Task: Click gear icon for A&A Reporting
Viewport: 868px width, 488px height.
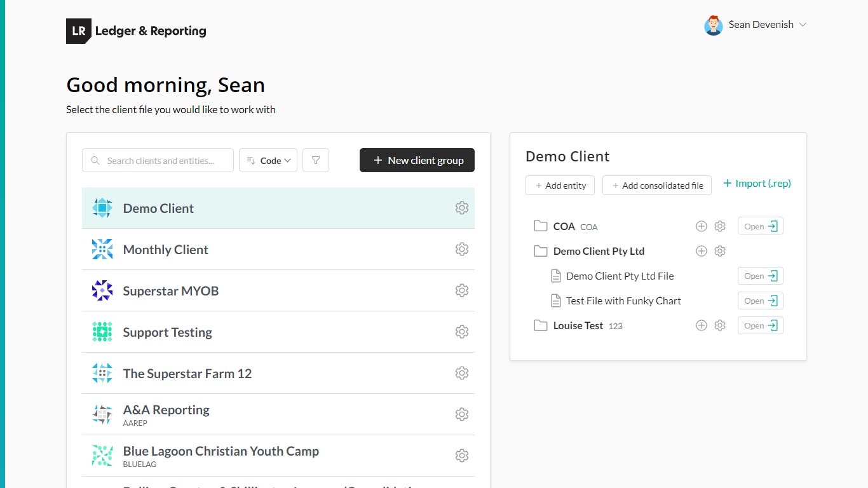Action: tap(462, 414)
